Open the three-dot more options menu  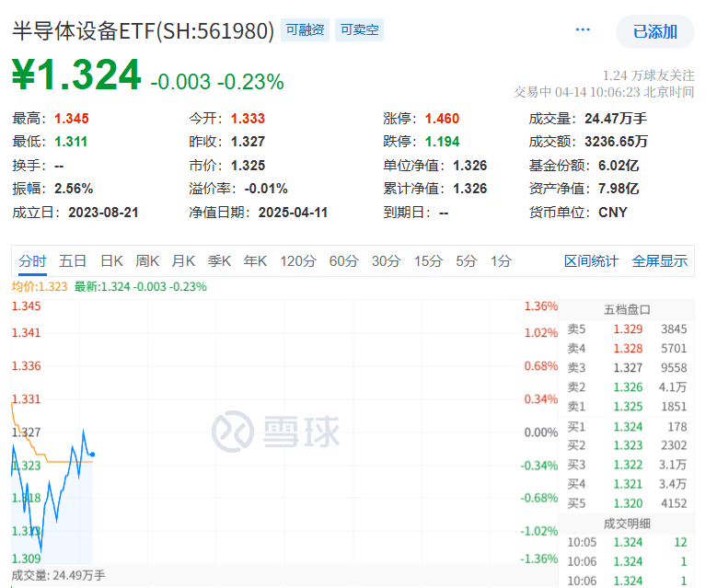coord(583,29)
